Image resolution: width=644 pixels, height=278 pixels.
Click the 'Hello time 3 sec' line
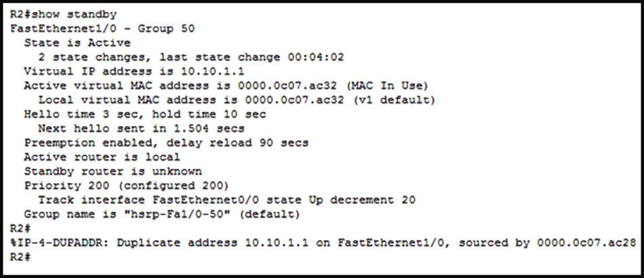(x=144, y=114)
